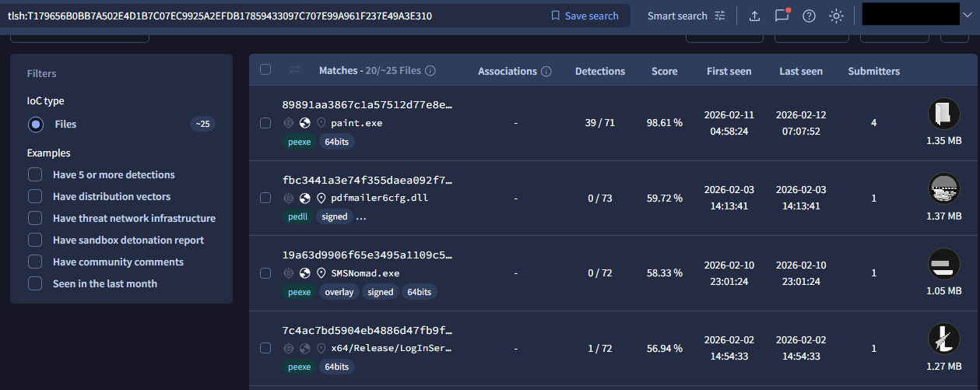Open the account dropdown chevron
Screen dimensions: 980x390
968,15
